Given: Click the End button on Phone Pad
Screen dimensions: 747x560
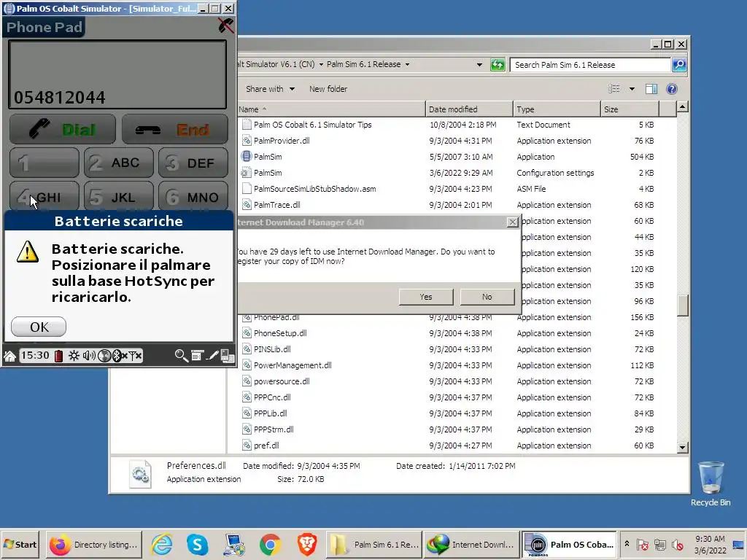Looking at the screenshot, I should (x=175, y=129).
